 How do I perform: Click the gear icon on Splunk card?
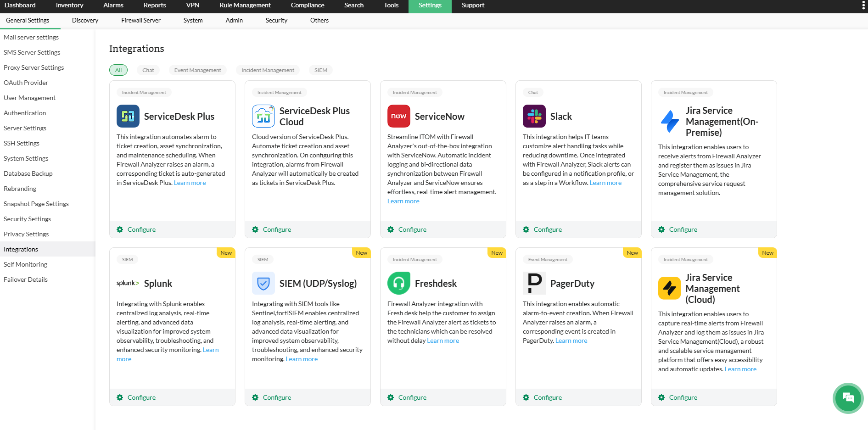coord(120,397)
